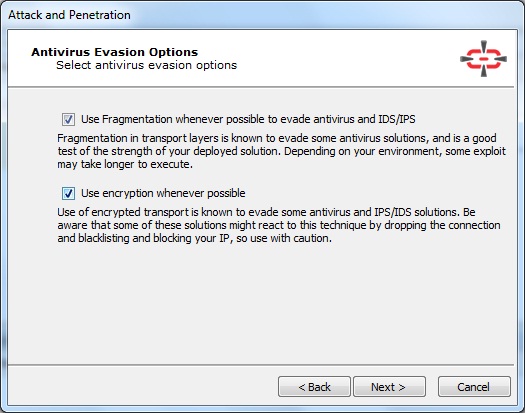The image size is (525, 413).
Task: Disable the Use encryption whenever possible checkbox
Action: click(68, 193)
